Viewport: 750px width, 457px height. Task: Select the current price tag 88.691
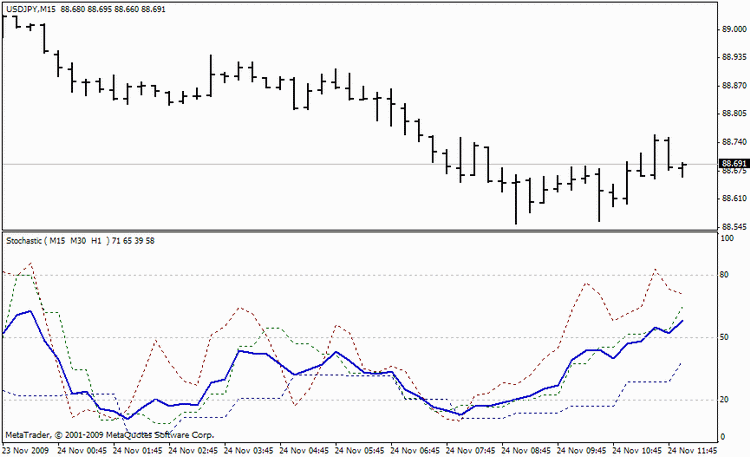click(734, 164)
